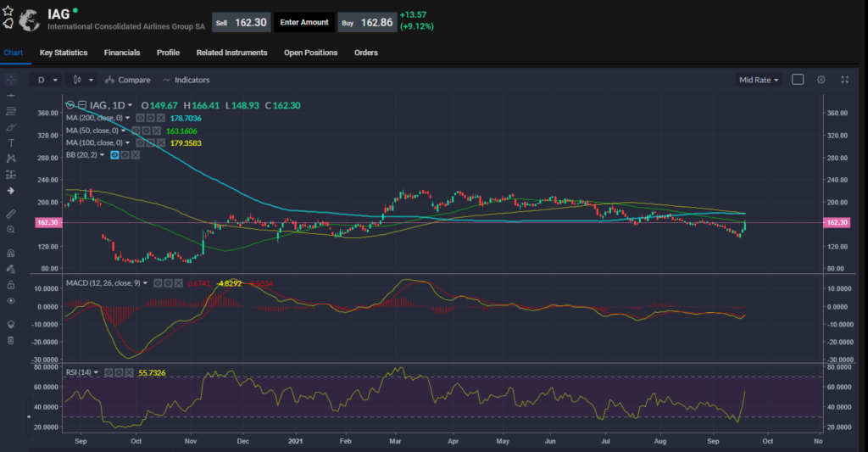Activate the ruler measure tool
Screen dimensions: 868x452
pos(10,213)
